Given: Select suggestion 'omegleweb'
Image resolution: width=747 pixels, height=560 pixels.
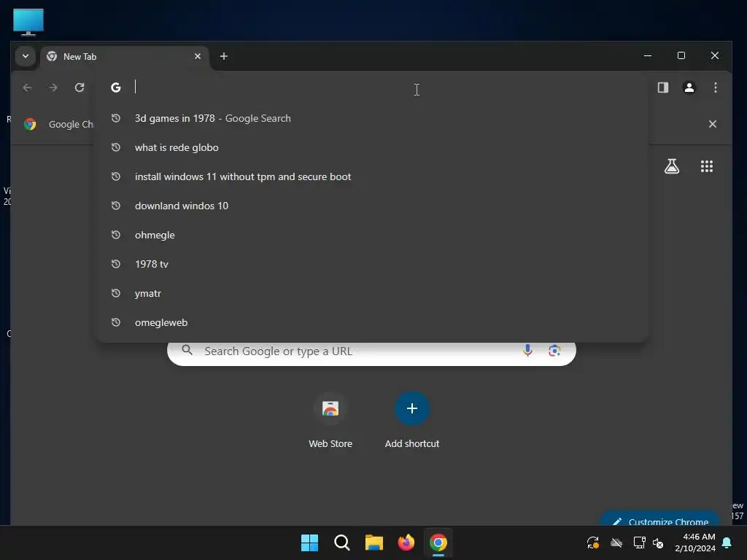Looking at the screenshot, I should pos(371,322).
